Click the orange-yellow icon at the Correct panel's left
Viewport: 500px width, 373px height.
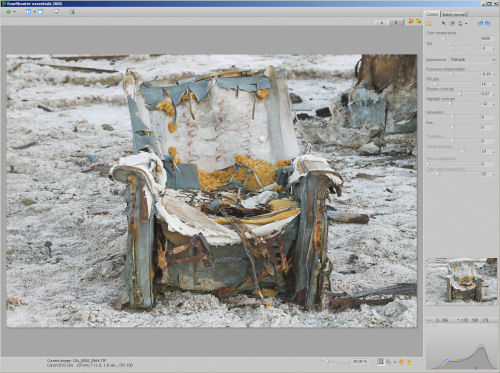[x=429, y=23]
